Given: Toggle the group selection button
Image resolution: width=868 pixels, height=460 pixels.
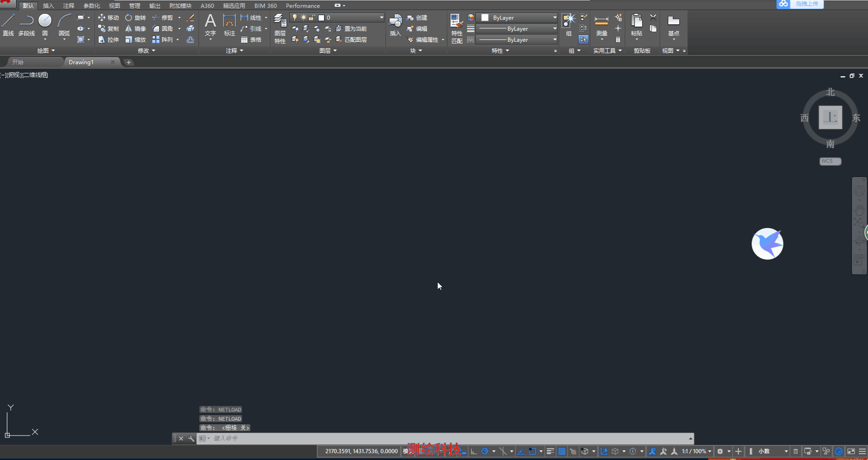Looking at the screenshot, I should (583, 40).
